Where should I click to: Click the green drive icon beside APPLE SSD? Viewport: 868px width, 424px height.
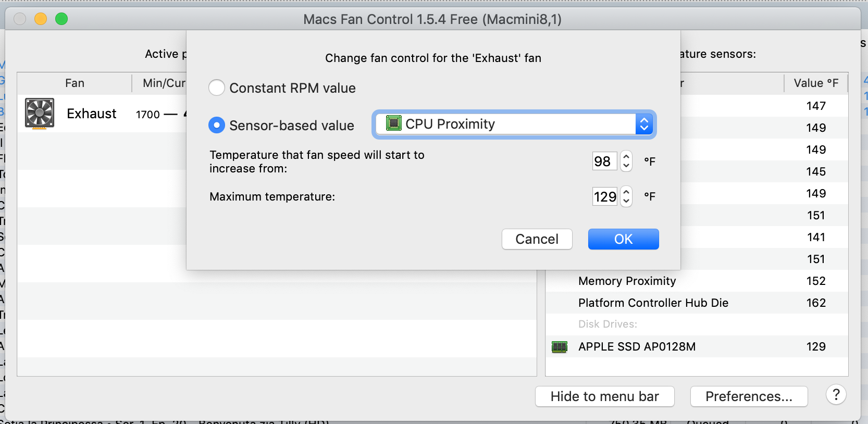click(x=559, y=347)
